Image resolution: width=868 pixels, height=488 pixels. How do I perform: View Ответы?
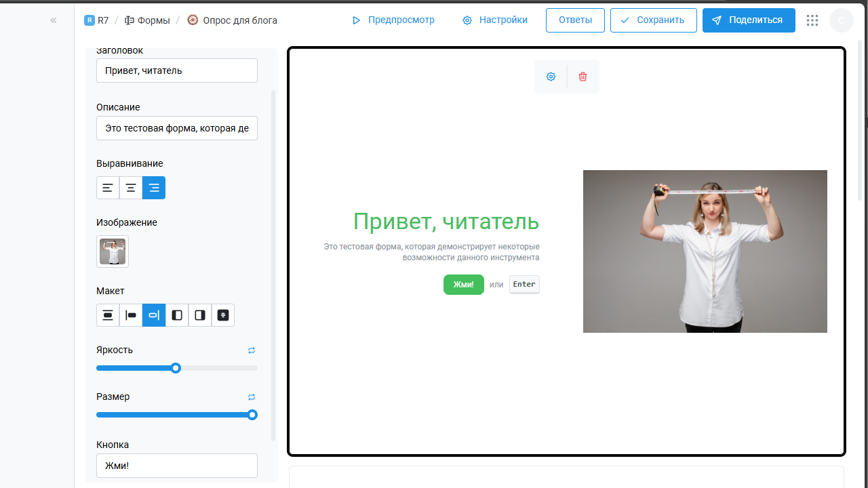coord(575,20)
